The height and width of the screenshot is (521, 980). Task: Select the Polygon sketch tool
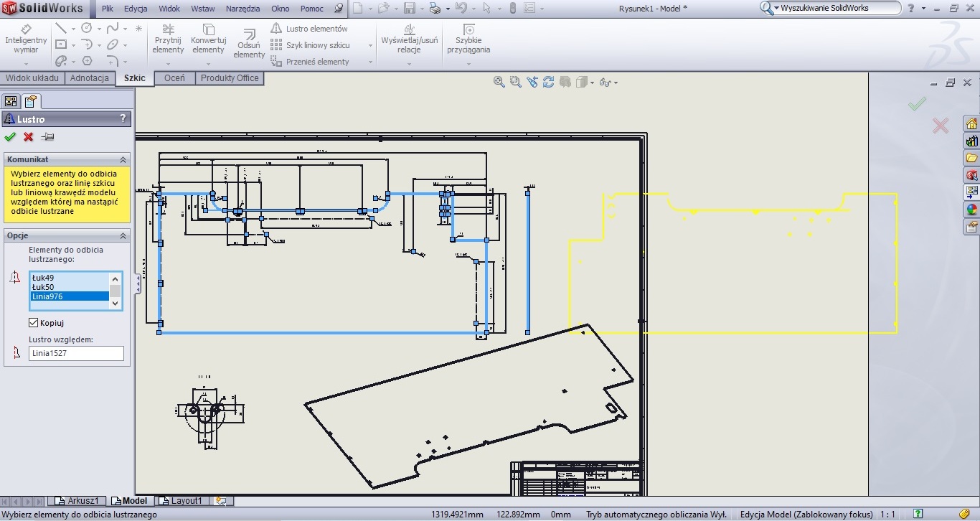(87, 61)
